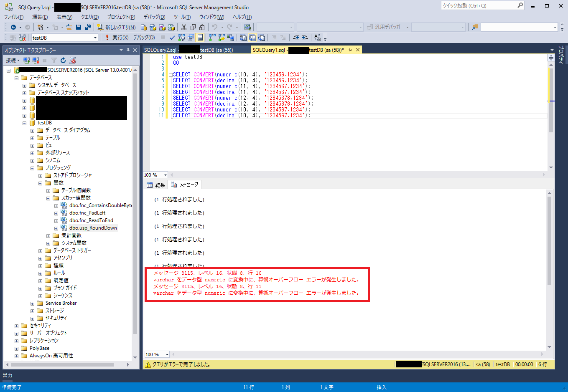Open Help (ヘルプ) menu

coord(242,17)
